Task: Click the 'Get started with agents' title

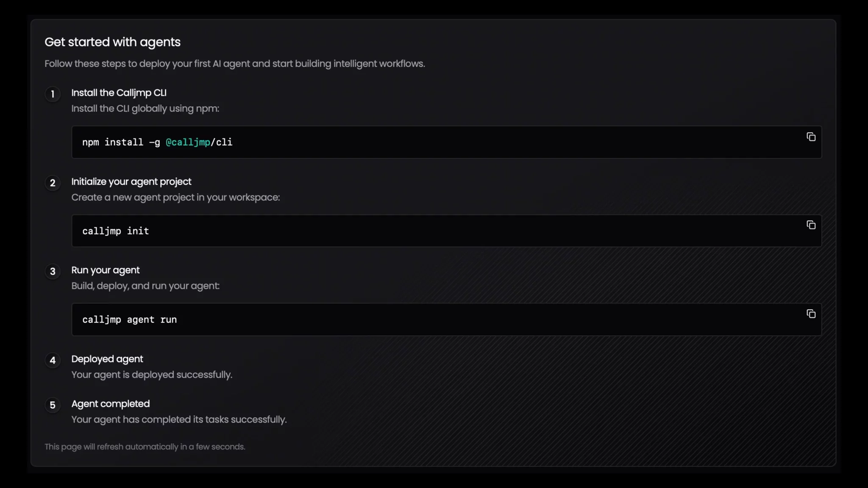Action: coord(112,42)
